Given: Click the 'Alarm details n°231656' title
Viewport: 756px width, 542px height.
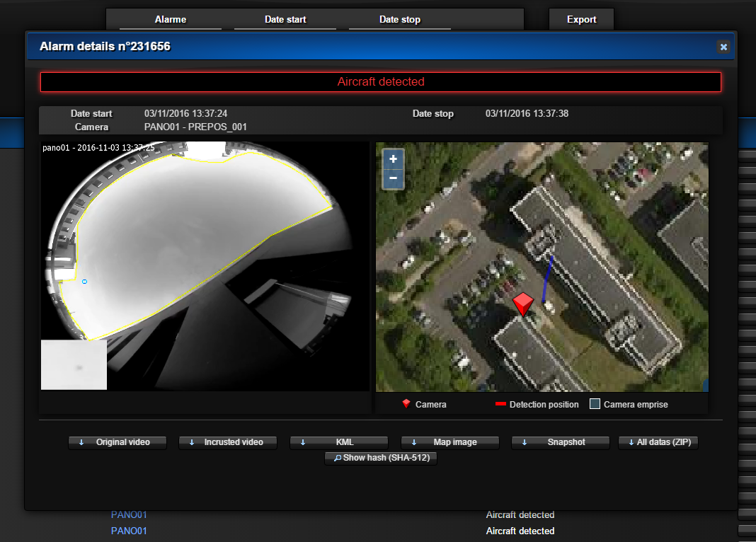Looking at the screenshot, I should pos(105,46).
